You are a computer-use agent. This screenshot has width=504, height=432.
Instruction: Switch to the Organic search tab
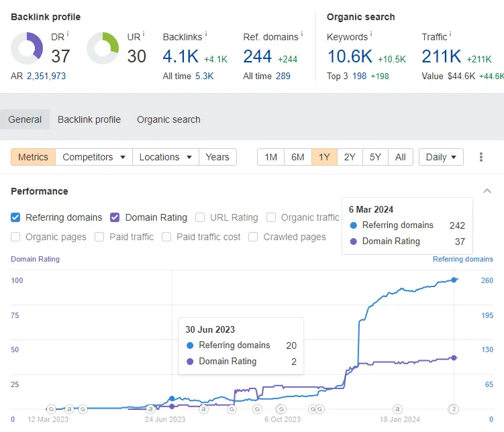[x=168, y=119]
